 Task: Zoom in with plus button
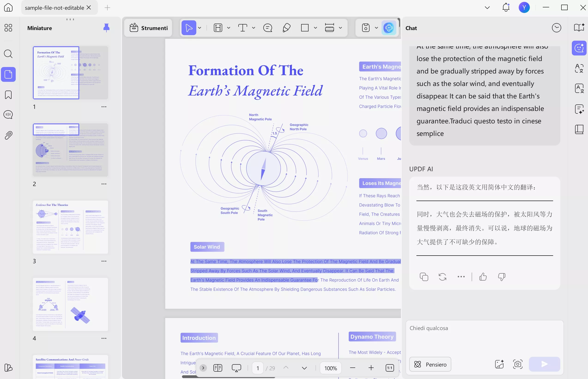click(371, 368)
